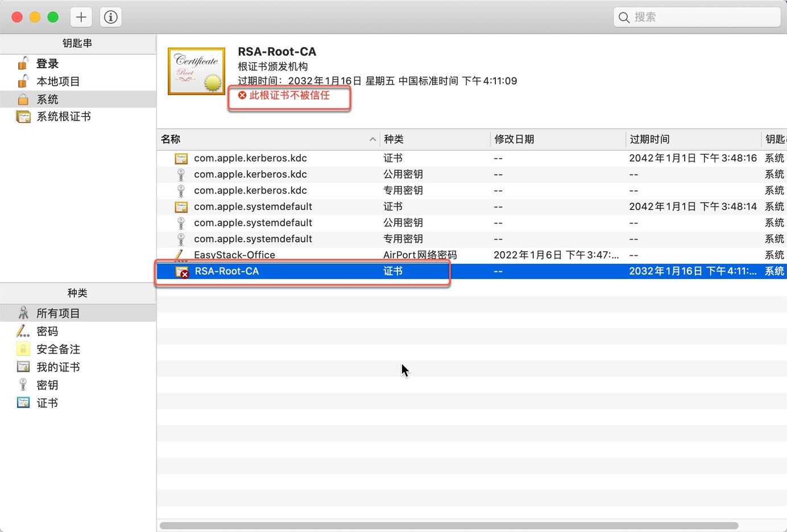Show 我的证书 category
Viewport: 787px width, 532px height.
[x=58, y=367]
